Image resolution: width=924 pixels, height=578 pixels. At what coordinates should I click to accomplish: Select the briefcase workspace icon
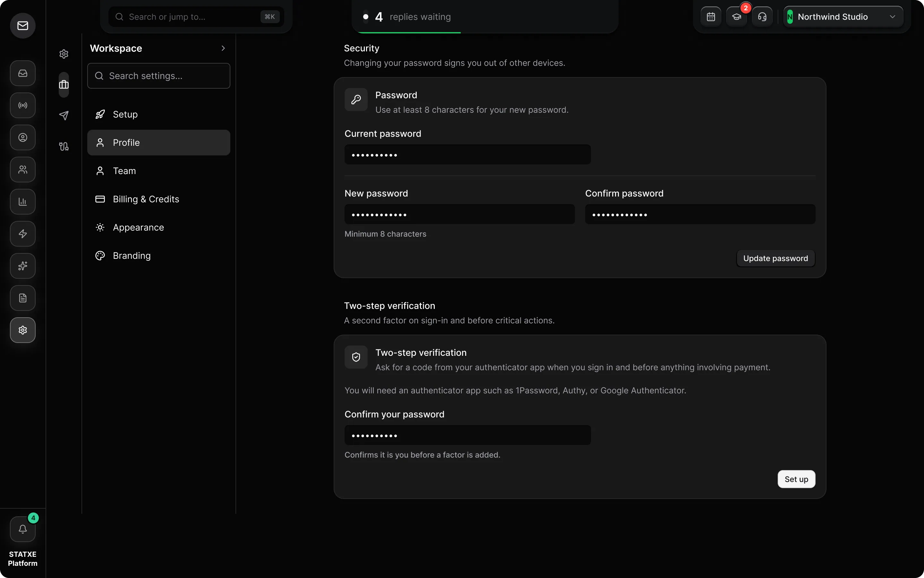tap(64, 84)
